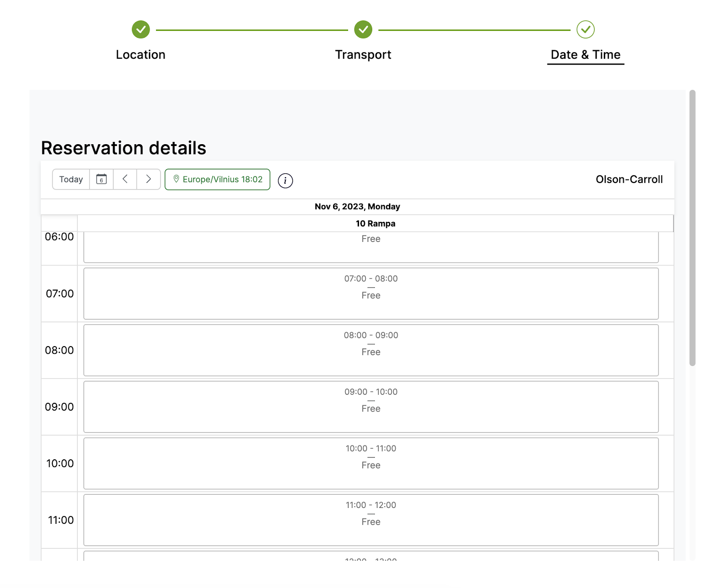
Task: Open the Location step label
Action: click(141, 55)
